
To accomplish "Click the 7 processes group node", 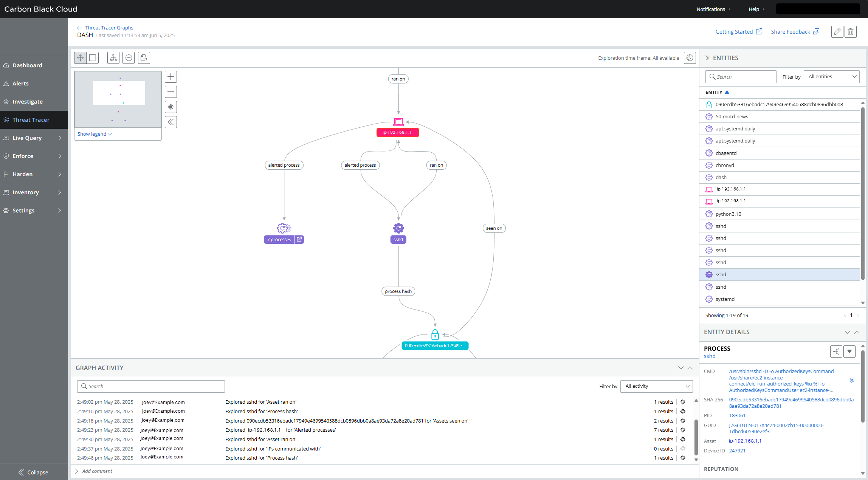I will click(279, 240).
